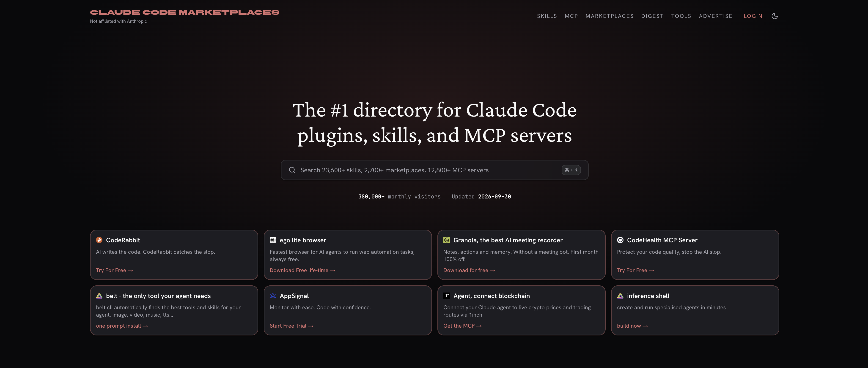Click CodeHealth's Try For Free link

[635, 270]
